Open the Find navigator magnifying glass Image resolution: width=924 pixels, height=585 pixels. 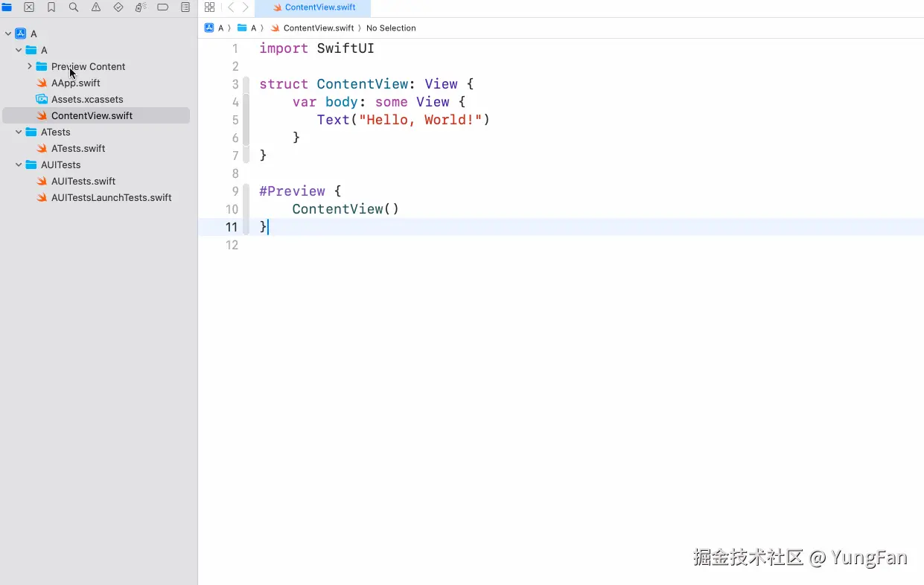click(x=71, y=7)
